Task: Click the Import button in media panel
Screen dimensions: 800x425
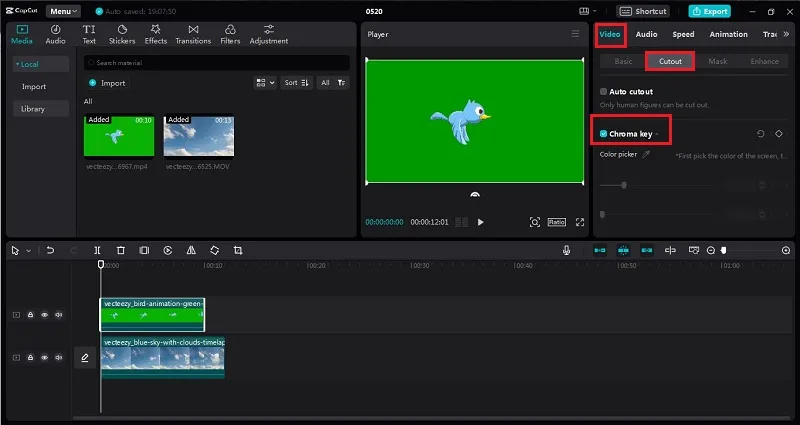Action: (x=107, y=83)
